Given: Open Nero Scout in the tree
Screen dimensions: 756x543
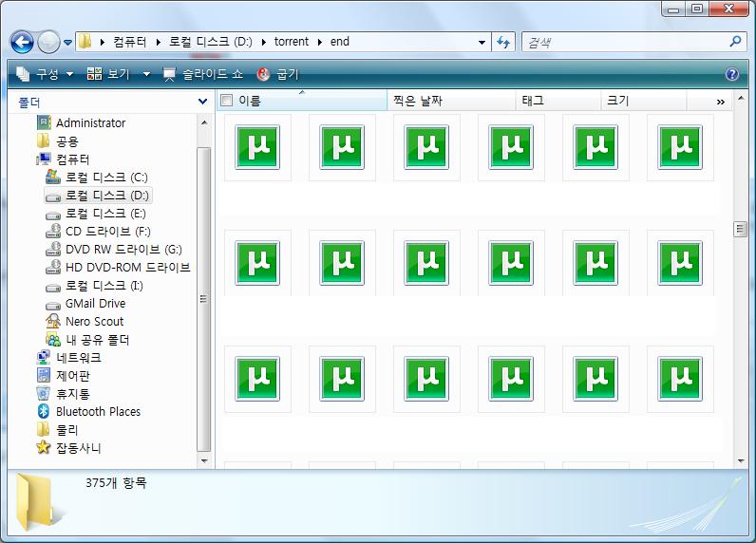Looking at the screenshot, I should [85, 322].
